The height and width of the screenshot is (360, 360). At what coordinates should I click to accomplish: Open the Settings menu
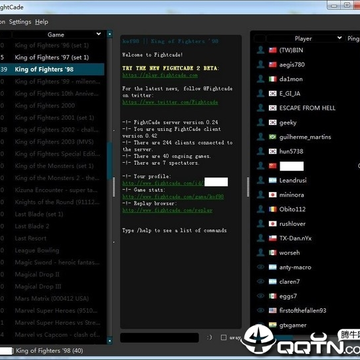pos(20,22)
